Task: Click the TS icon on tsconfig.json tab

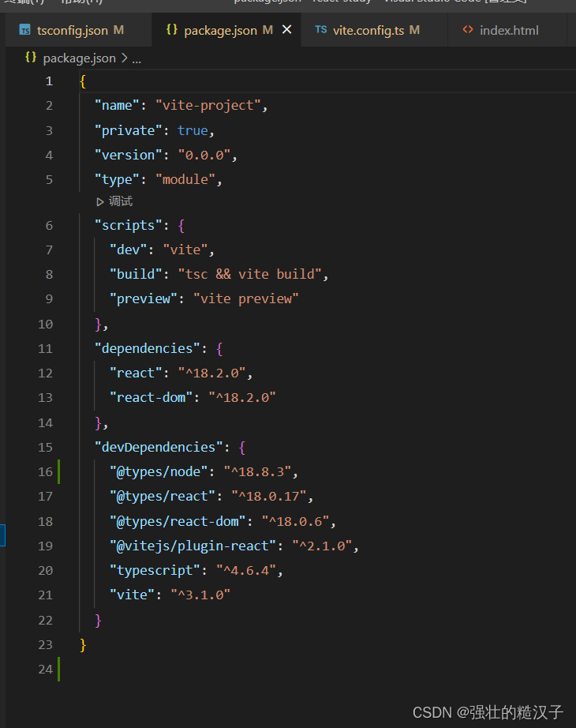Action: 25,30
